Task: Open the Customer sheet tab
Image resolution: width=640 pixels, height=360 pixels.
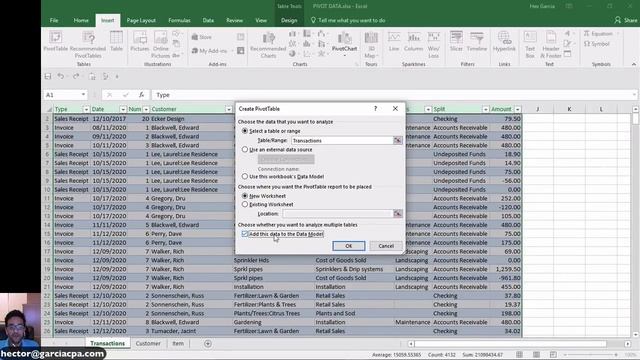Action: (148, 344)
